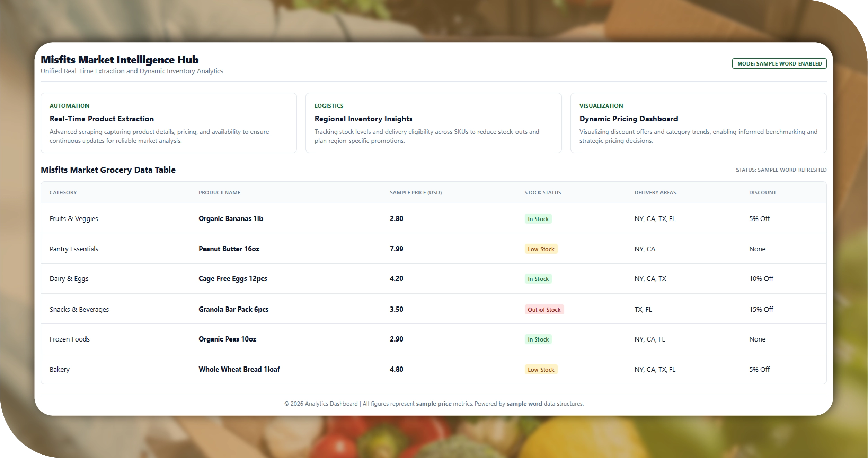This screenshot has height=458, width=868.
Task: Click the Whole Wheat Bread 1loaf product name
Action: 239,369
